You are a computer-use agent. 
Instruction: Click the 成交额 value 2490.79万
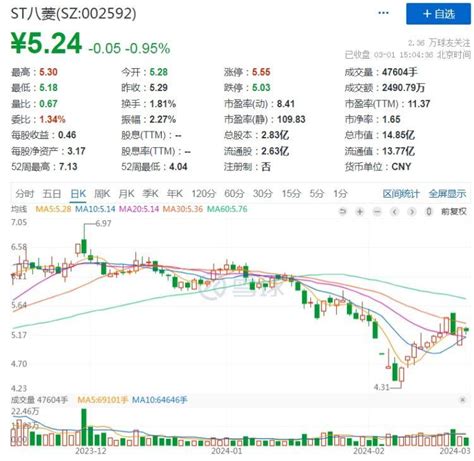point(404,88)
